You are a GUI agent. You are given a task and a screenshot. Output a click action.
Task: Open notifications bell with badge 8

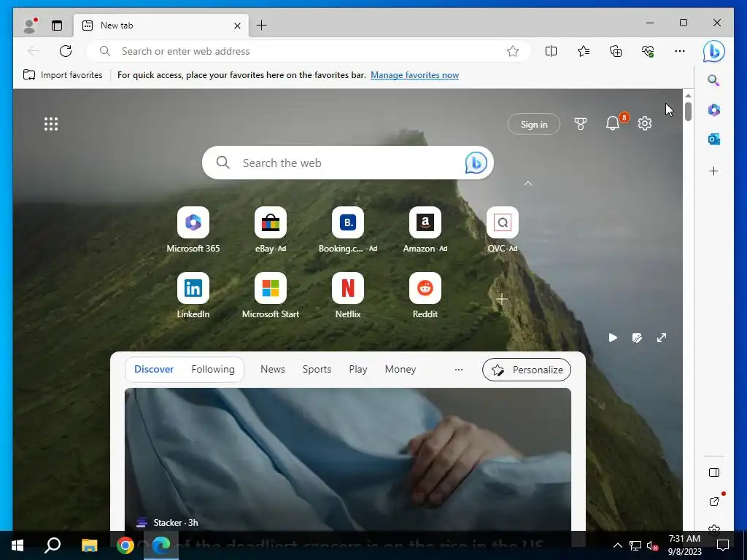pyautogui.click(x=613, y=123)
